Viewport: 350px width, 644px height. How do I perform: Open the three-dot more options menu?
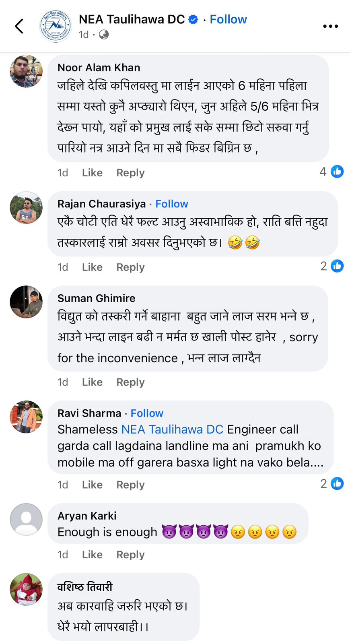point(330,26)
